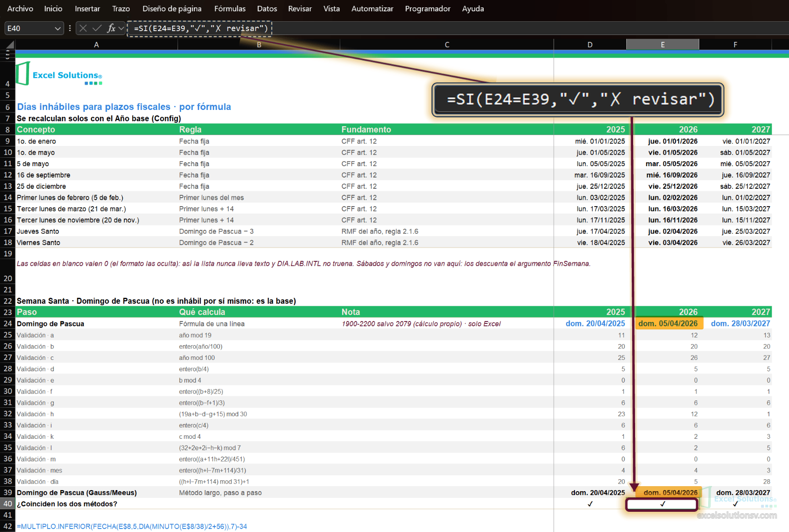Select row 39 header
The image size is (789, 532).
pos(8,492)
